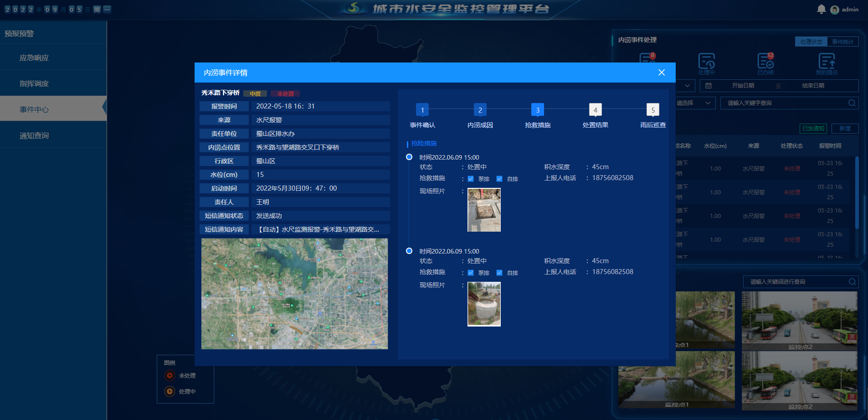This screenshot has width=868, height=420.
Task: Click the 已发通知 button
Action: click(813, 129)
